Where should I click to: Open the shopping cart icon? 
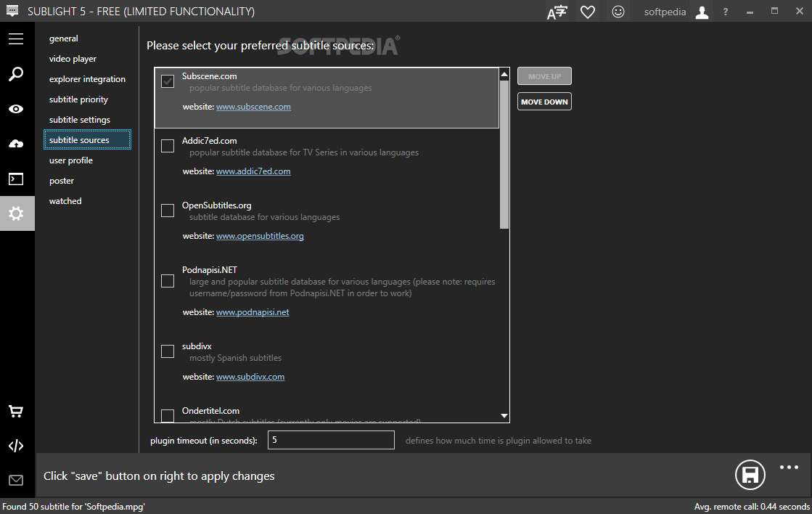click(16, 412)
